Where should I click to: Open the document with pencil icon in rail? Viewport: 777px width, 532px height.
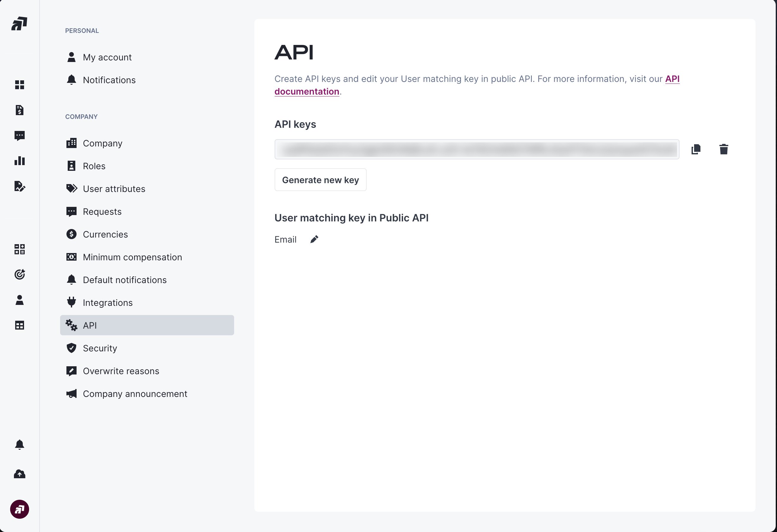[19, 186]
